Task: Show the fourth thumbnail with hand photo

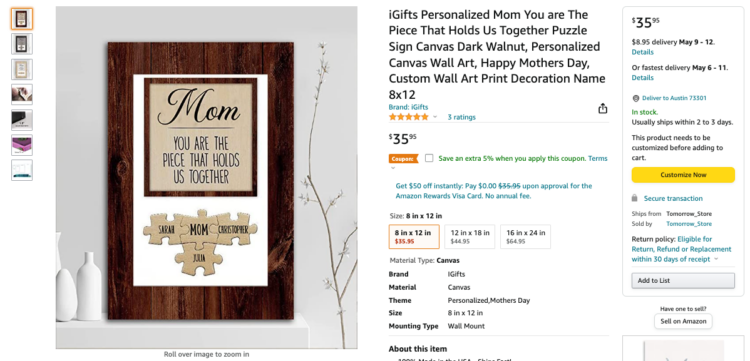Action: pos(22,94)
